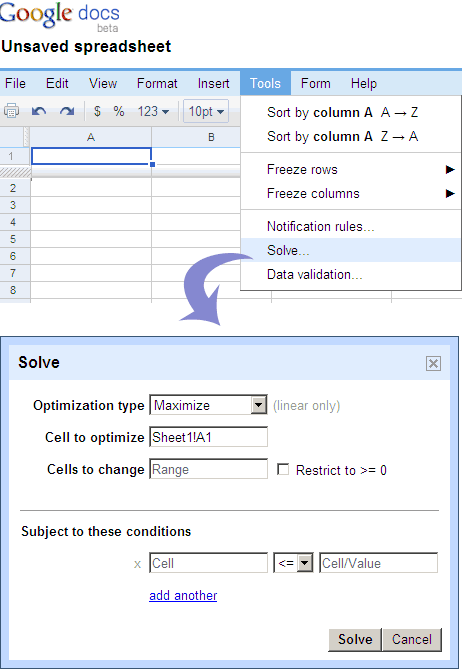Expand the <= comparison operator dropdown
The height and width of the screenshot is (669, 462).
(x=293, y=563)
